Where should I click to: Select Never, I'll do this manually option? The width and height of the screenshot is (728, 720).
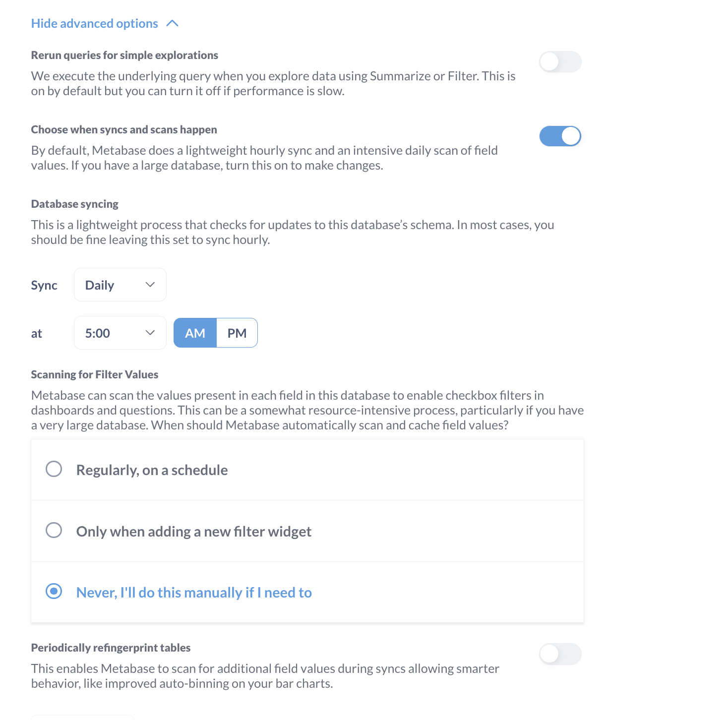pos(54,591)
